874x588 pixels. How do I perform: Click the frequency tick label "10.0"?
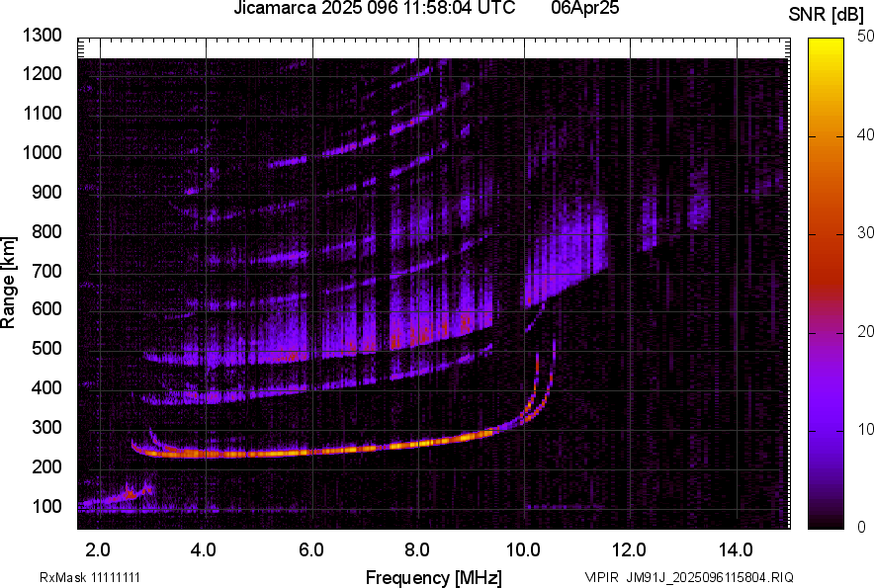[x=523, y=550]
